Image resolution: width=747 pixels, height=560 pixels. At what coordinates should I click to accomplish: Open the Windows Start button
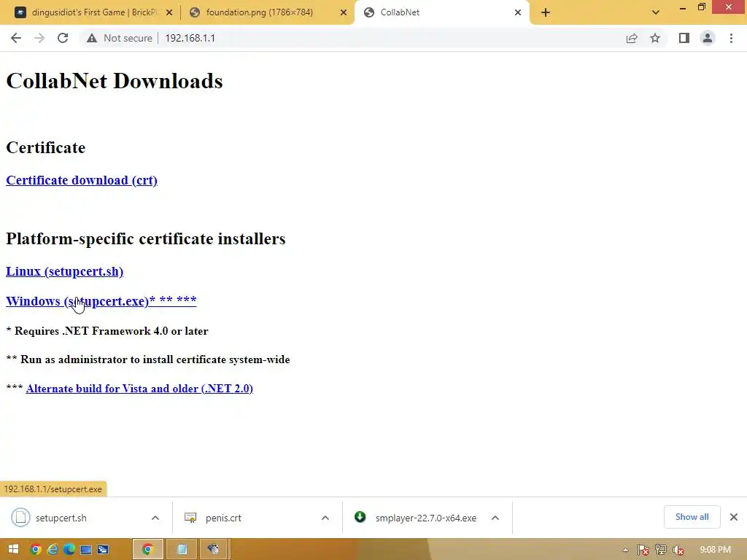[13, 550]
